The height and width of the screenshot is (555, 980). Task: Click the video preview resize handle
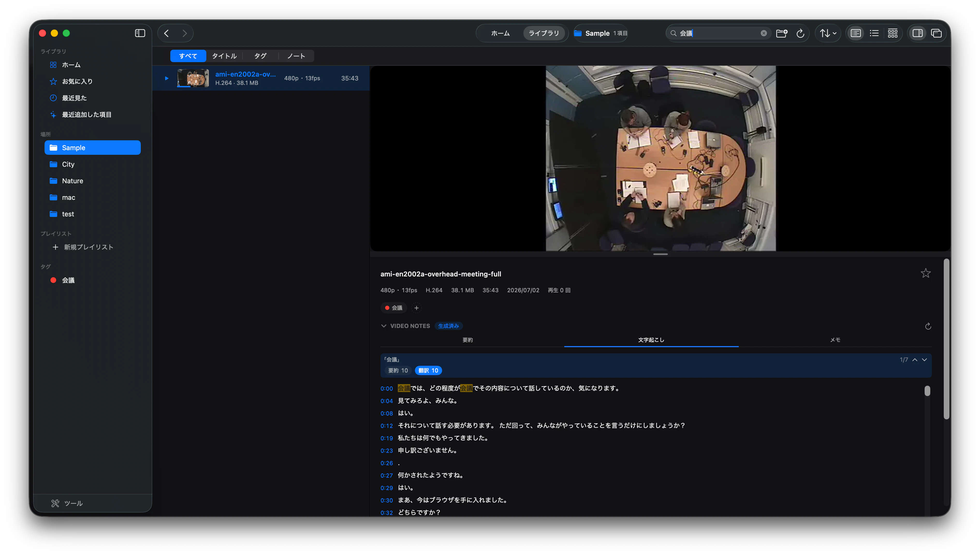660,254
